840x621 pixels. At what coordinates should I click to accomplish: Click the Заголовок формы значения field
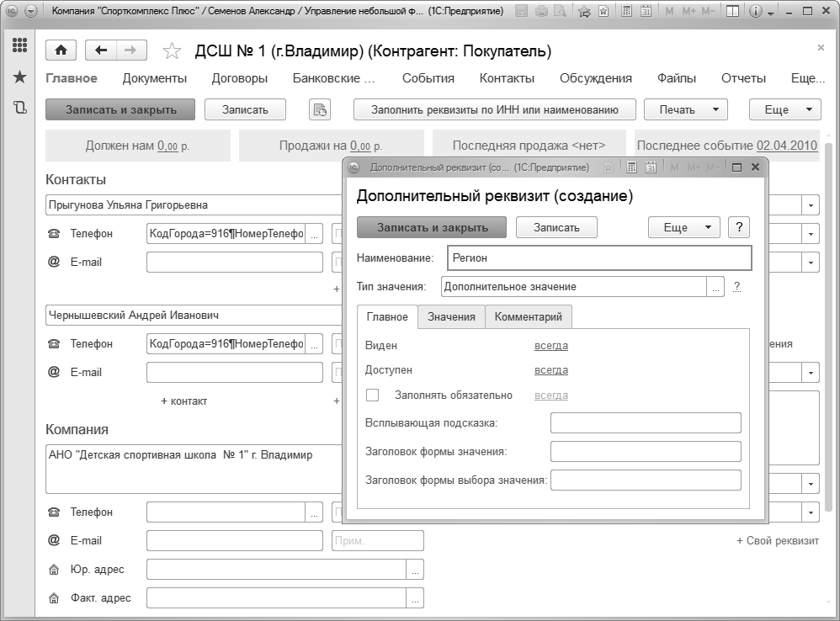click(646, 451)
